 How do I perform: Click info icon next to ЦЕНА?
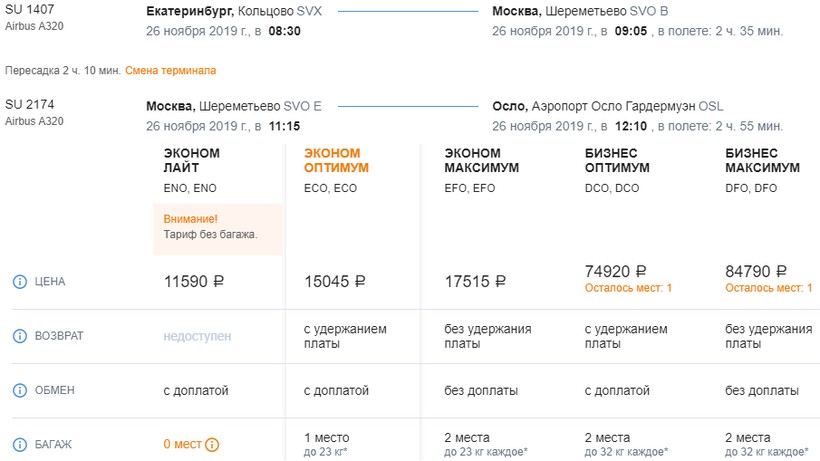click(19, 282)
